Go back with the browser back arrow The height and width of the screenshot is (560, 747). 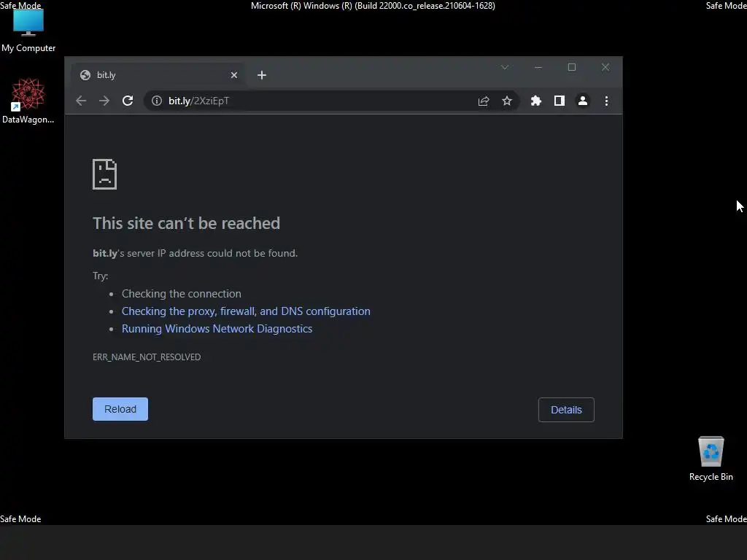tap(81, 101)
